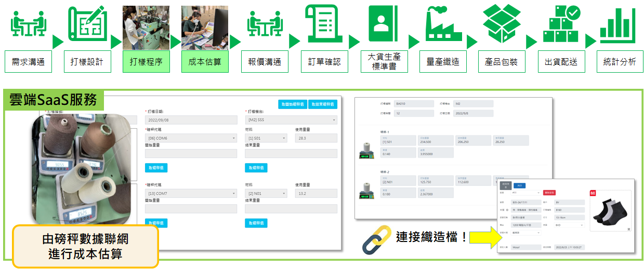
Task: Select the 打樣設計 step label
Action: pyautogui.click(x=87, y=62)
